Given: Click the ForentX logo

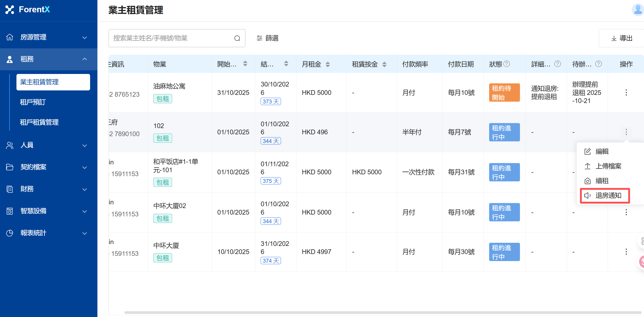Looking at the screenshot, I should [28, 10].
